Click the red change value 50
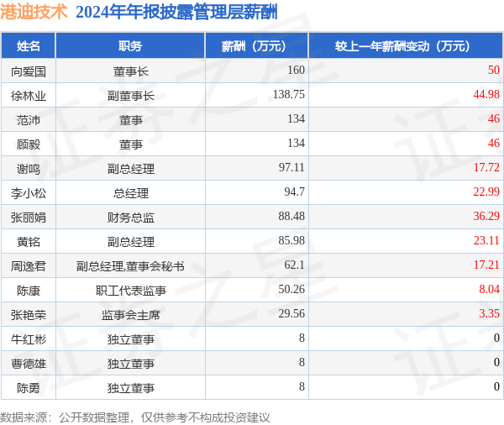 493,70
